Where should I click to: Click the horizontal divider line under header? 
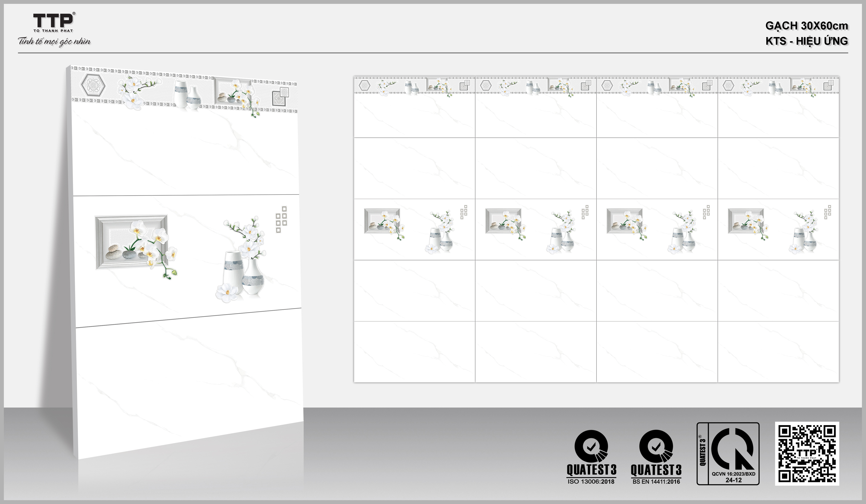point(433,53)
